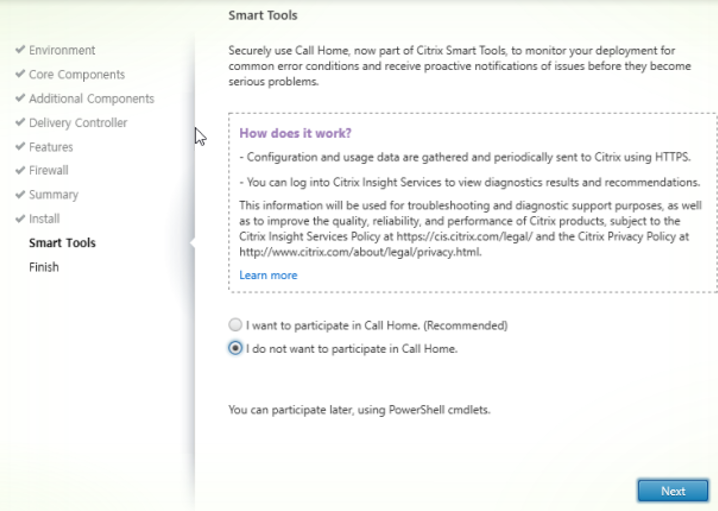The image size is (718, 511).
Task: Click 'You can log into Citrix Insight Services' text
Action: point(470,182)
